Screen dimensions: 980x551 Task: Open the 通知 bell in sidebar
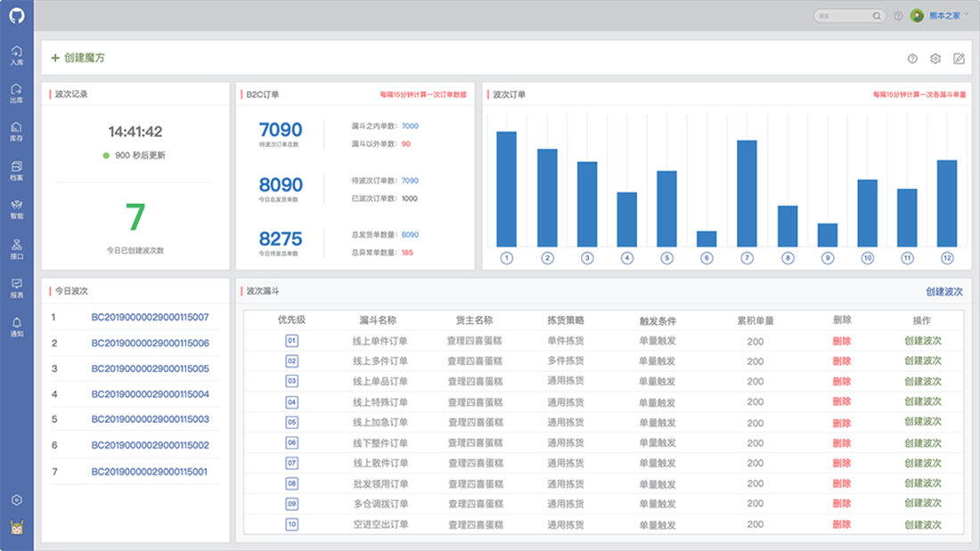point(17,327)
